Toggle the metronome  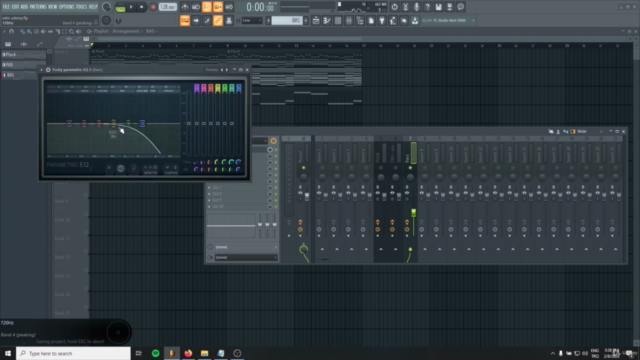pos(185,7)
